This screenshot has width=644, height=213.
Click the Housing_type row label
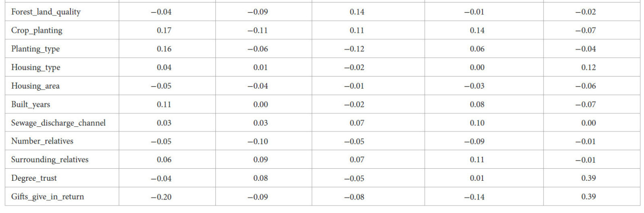pyautogui.click(x=36, y=67)
